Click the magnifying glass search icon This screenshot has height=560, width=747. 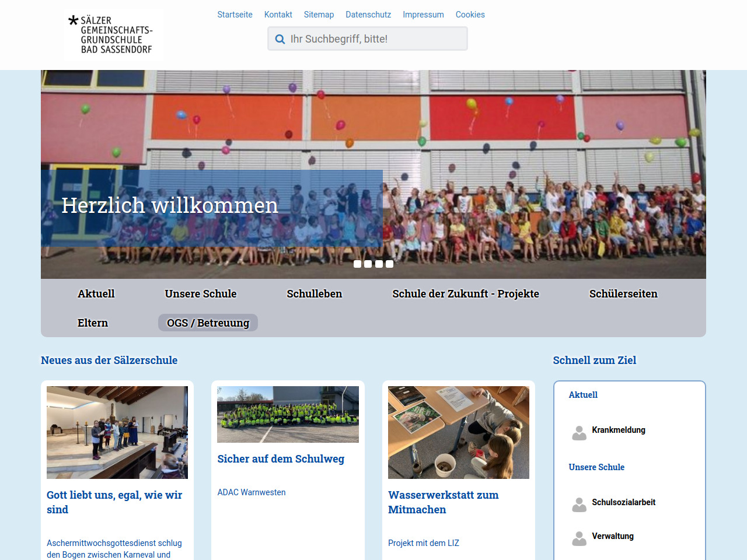point(280,39)
